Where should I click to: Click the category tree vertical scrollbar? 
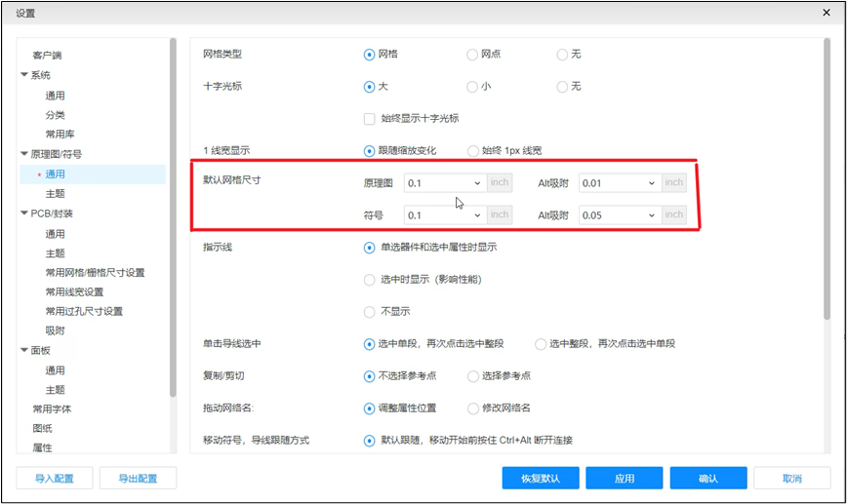[173, 217]
